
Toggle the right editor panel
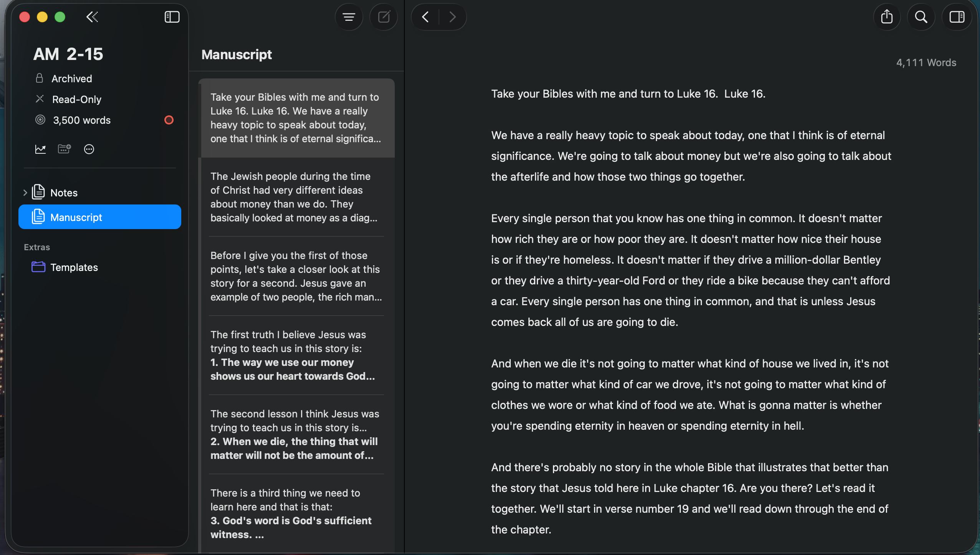tap(957, 17)
